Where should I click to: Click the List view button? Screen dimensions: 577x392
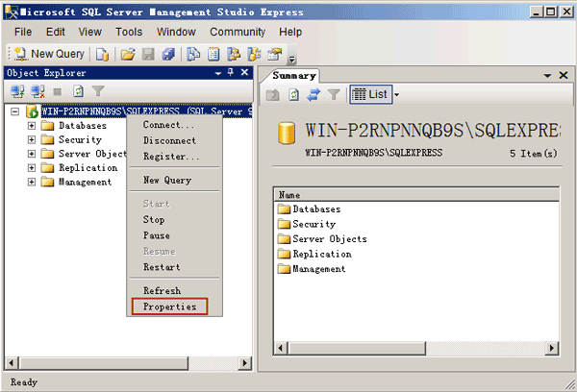(370, 94)
